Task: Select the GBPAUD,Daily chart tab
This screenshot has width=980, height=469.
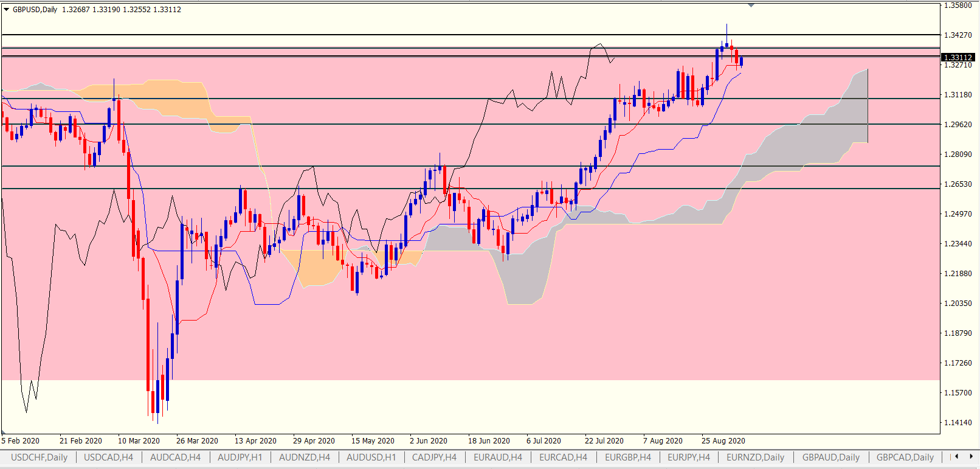Action: pos(831,457)
